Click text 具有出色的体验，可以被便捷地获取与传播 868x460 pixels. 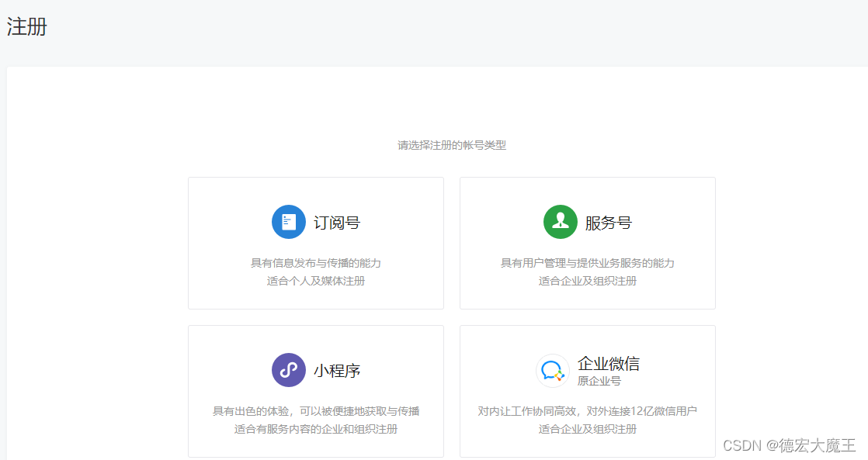pos(315,411)
